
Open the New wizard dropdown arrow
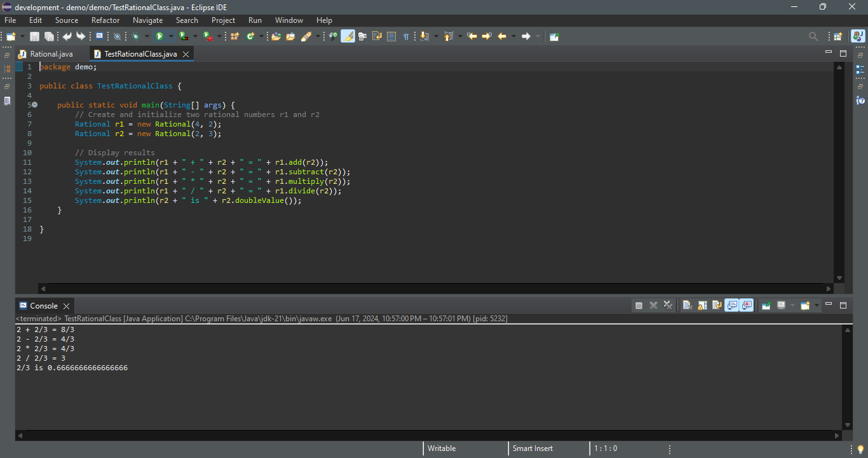pos(23,36)
